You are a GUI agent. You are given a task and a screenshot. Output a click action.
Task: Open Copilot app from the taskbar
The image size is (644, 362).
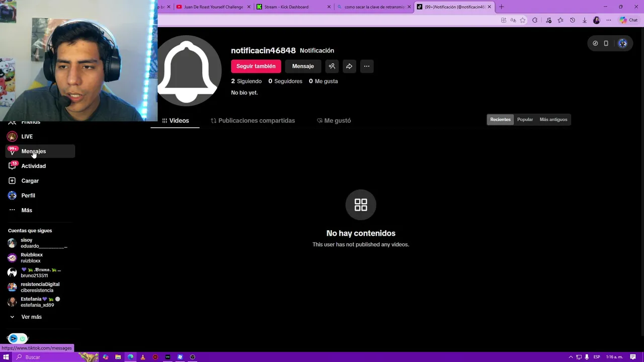pyautogui.click(x=105, y=357)
